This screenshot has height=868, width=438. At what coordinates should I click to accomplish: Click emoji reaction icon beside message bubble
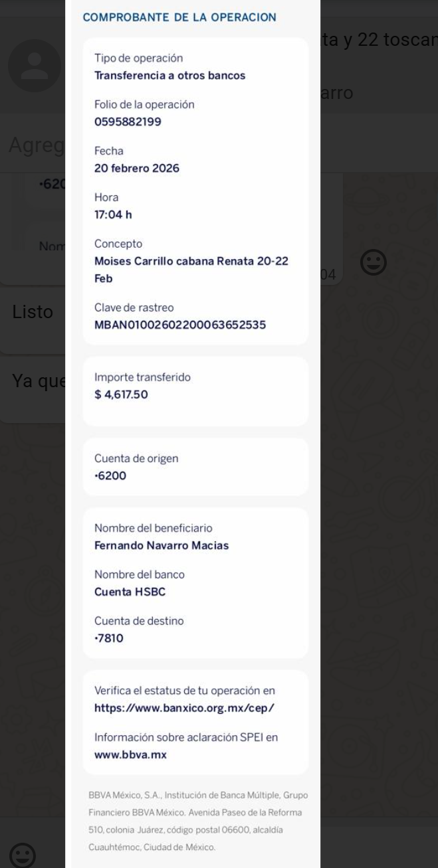(373, 262)
